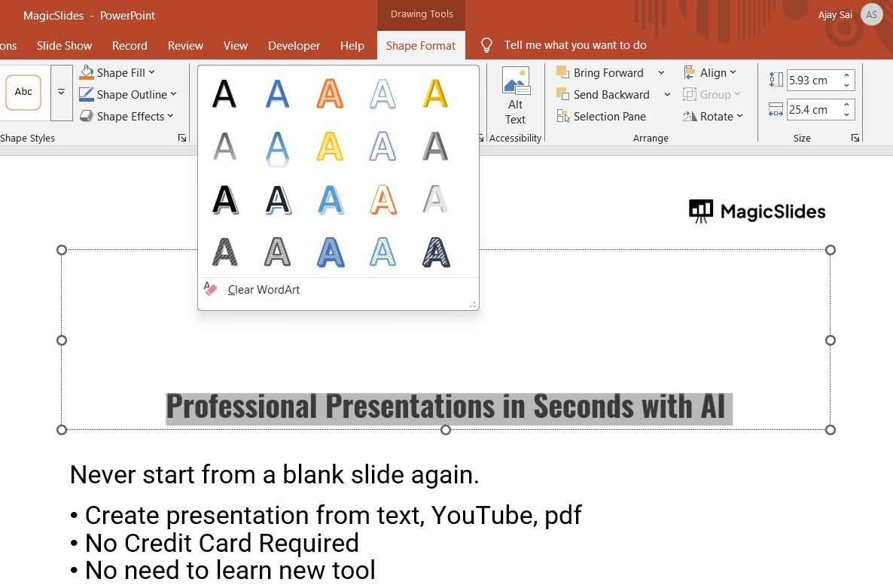Apply the white fill orange outline WordArt style

[382, 200]
